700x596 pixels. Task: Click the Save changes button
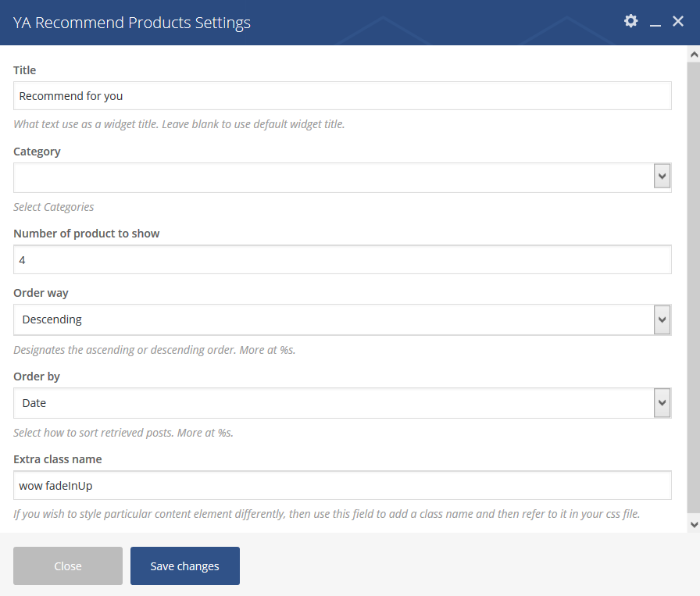point(185,566)
